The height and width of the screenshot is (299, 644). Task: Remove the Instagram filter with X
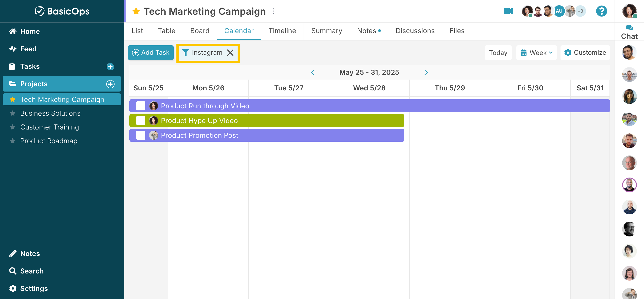(230, 52)
